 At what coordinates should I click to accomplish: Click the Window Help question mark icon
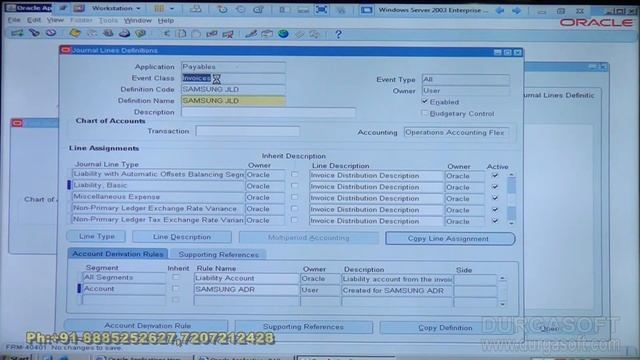[x=338, y=34]
